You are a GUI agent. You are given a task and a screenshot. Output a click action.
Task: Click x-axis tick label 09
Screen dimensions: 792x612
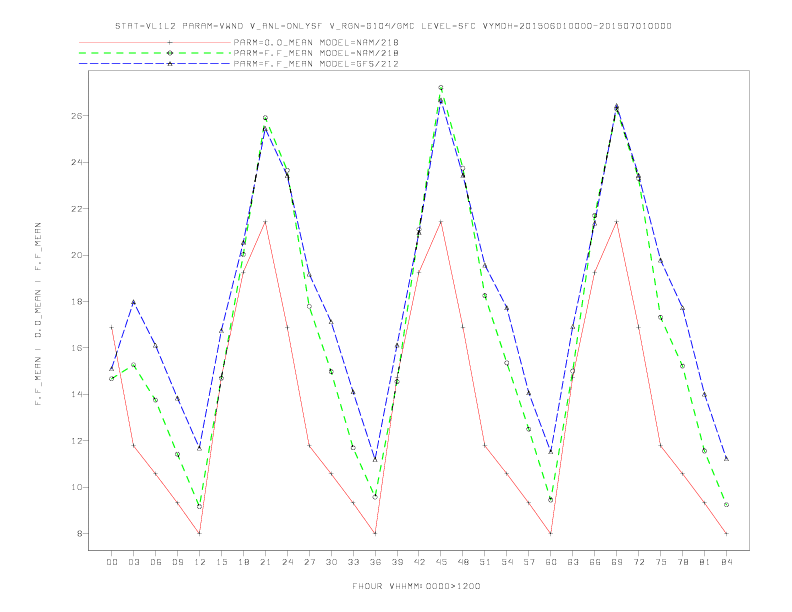pyautogui.click(x=177, y=562)
